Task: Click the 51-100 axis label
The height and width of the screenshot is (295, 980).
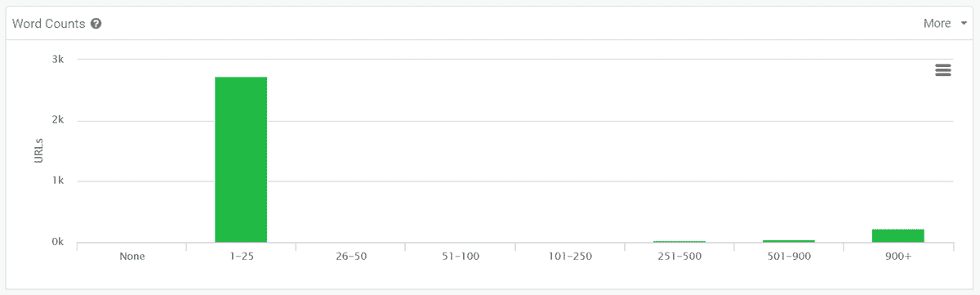Action: click(460, 256)
